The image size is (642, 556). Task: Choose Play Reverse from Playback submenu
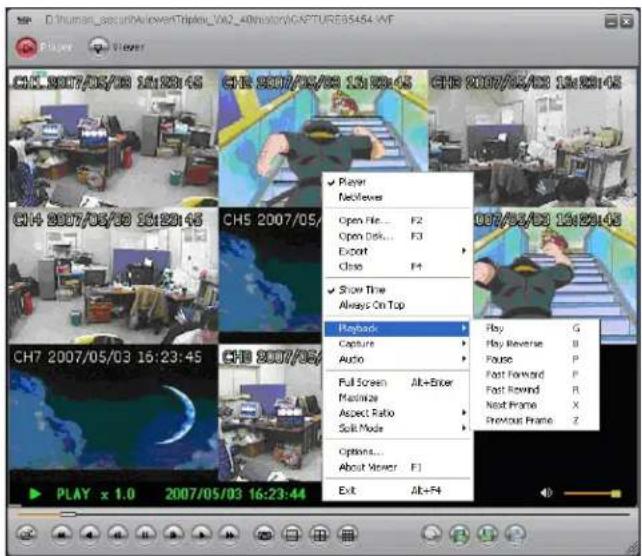pyautogui.click(x=514, y=343)
